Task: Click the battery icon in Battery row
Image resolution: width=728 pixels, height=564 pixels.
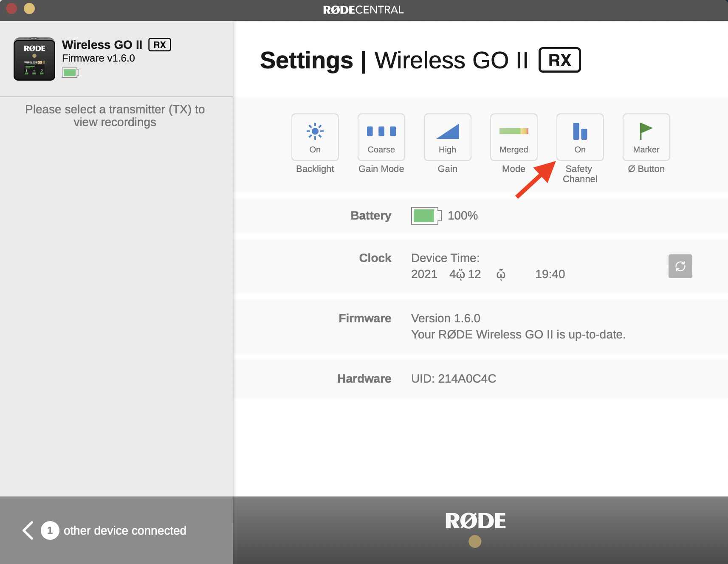Action: point(426,216)
